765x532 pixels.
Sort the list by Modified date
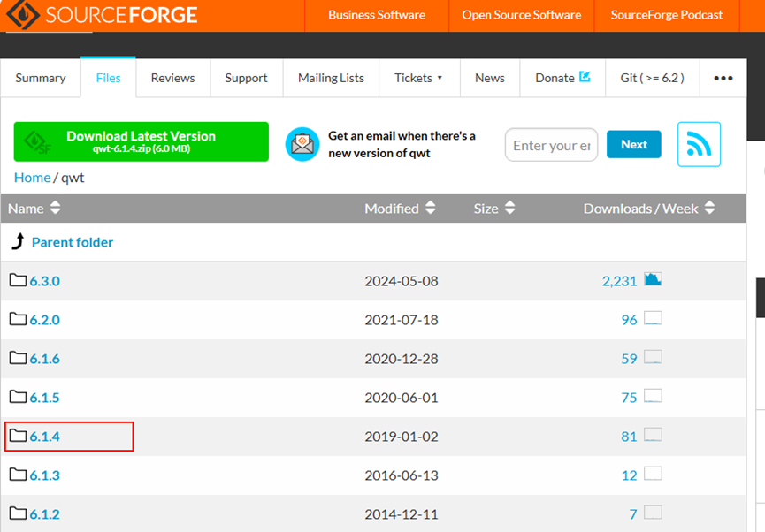[400, 209]
